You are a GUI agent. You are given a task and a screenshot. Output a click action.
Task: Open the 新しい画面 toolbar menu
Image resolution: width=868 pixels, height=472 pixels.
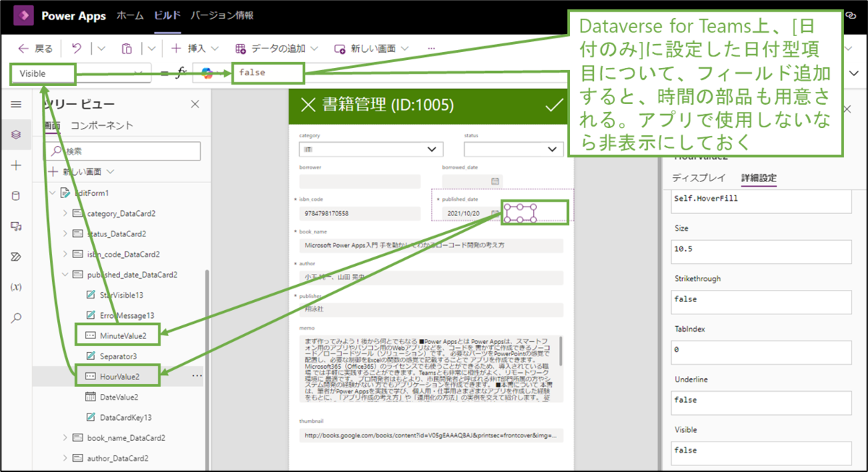click(370, 48)
